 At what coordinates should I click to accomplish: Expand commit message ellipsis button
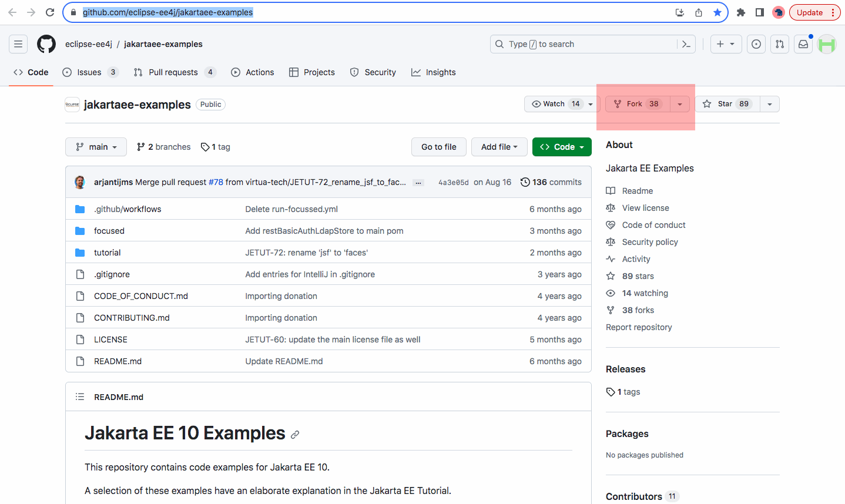[418, 183]
